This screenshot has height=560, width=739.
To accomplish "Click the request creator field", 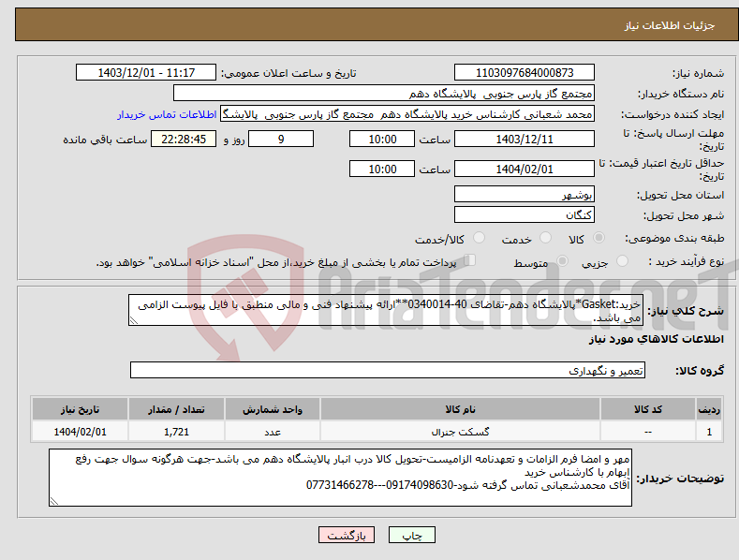I will [x=407, y=114].
